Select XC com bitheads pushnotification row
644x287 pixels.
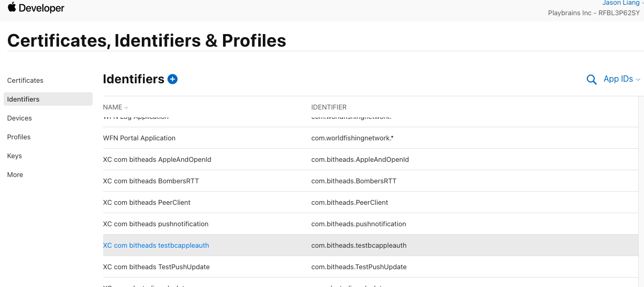tap(371, 224)
